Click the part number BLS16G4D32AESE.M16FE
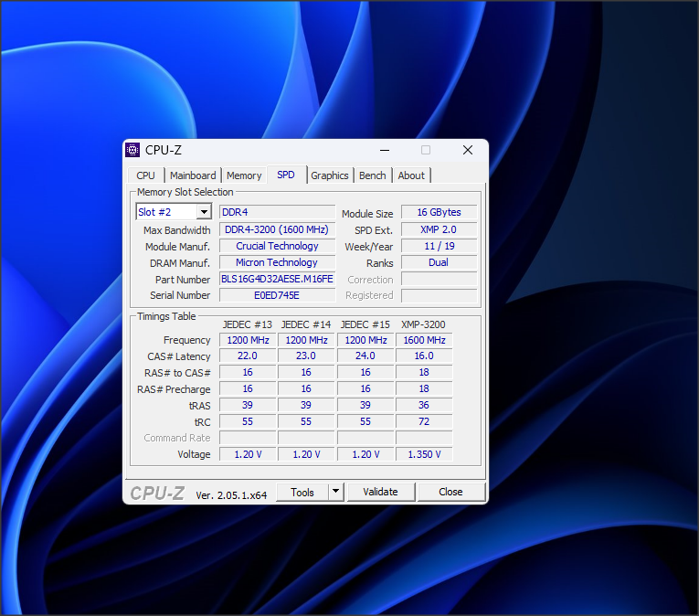 277,280
